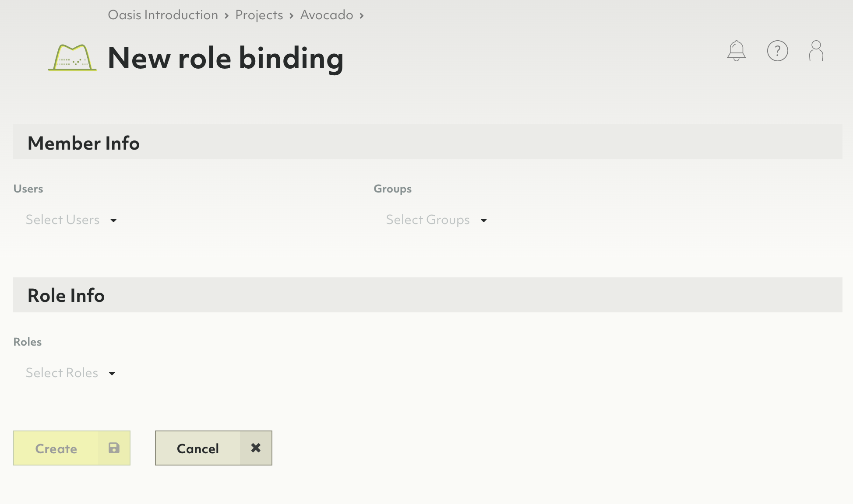Click the save icon on Create button
The width and height of the screenshot is (853, 504).
pyautogui.click(x=113, y=448)
